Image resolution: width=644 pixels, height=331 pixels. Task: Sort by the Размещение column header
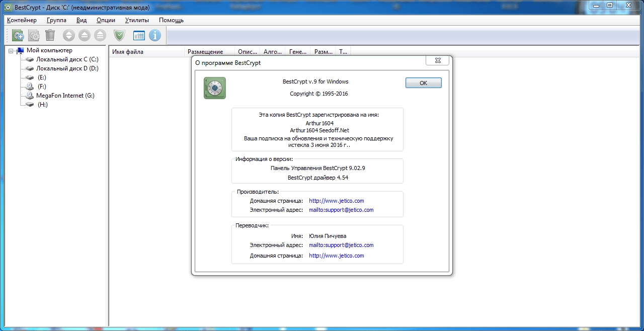(209, 51)
